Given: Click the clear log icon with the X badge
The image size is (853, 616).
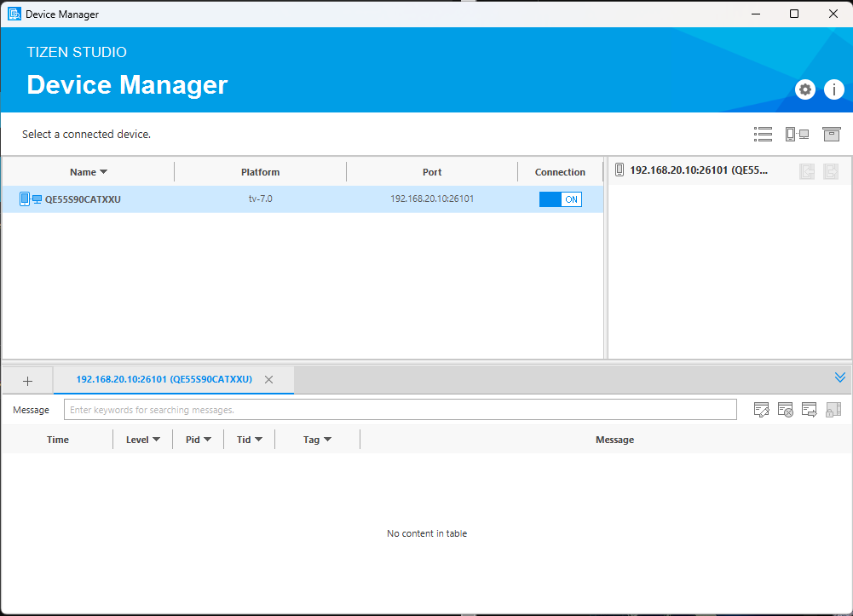Looking at the screenshot, I should click(x=786, y=410).
